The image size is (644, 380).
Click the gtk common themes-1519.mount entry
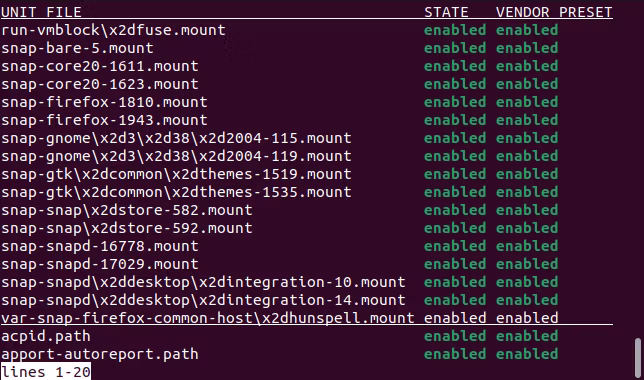[176, 175]
